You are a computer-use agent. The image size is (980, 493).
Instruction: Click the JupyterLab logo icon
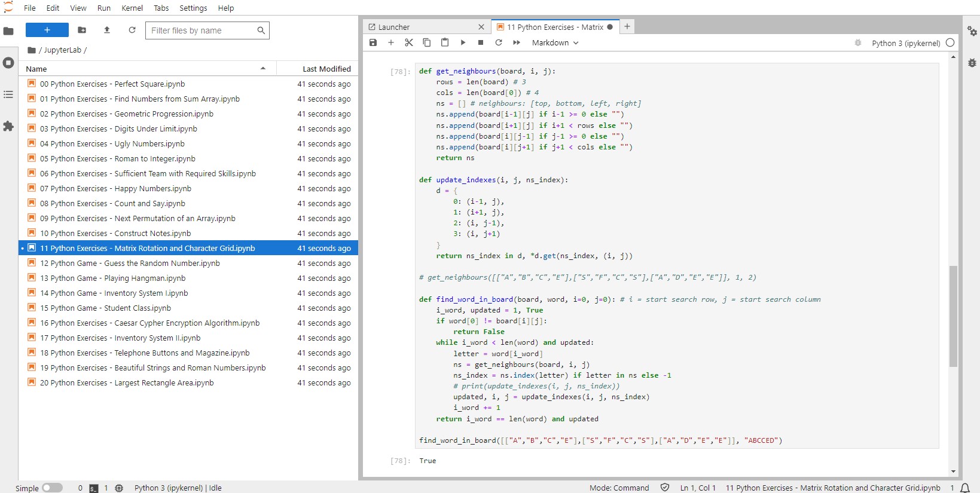click(x=8, y=8)
